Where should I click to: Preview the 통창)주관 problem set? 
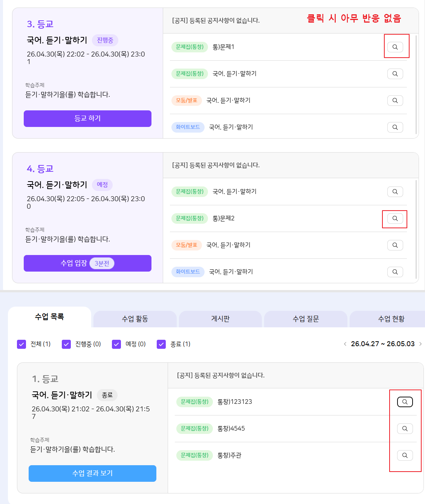coord(405,455)
